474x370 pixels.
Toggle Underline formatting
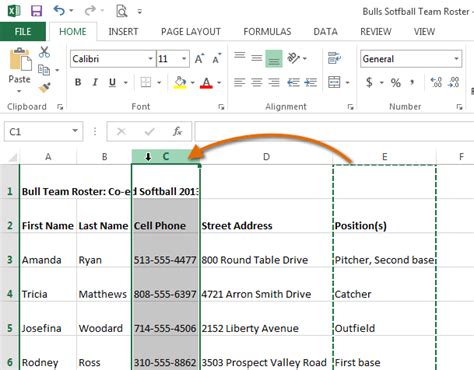pos(112,82)
